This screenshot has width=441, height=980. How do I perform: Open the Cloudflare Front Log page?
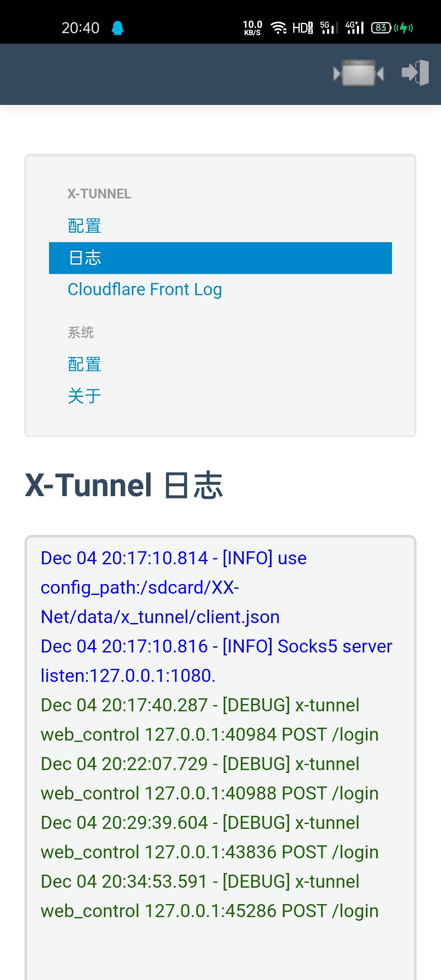pos(145,289)
